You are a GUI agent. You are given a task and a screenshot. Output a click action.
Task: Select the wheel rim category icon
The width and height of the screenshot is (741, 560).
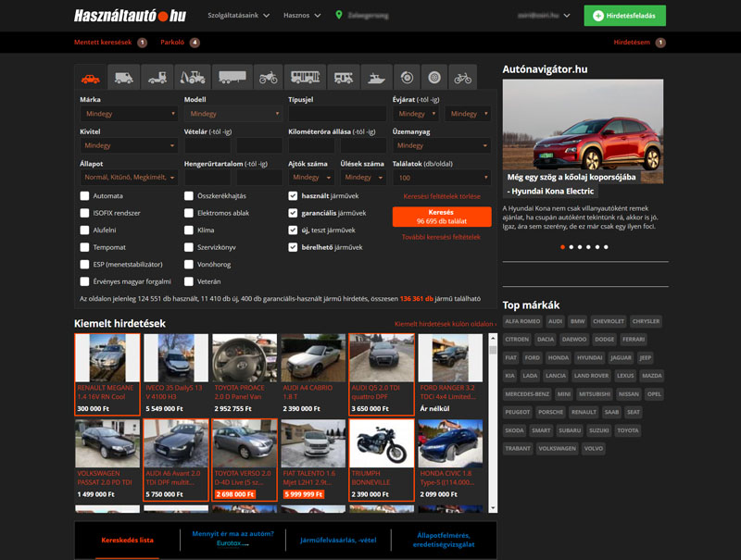click(x=434, y=78)
